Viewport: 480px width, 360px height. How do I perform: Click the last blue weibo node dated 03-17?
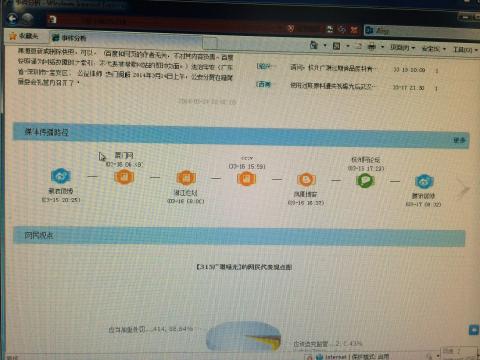click(424, 182)
